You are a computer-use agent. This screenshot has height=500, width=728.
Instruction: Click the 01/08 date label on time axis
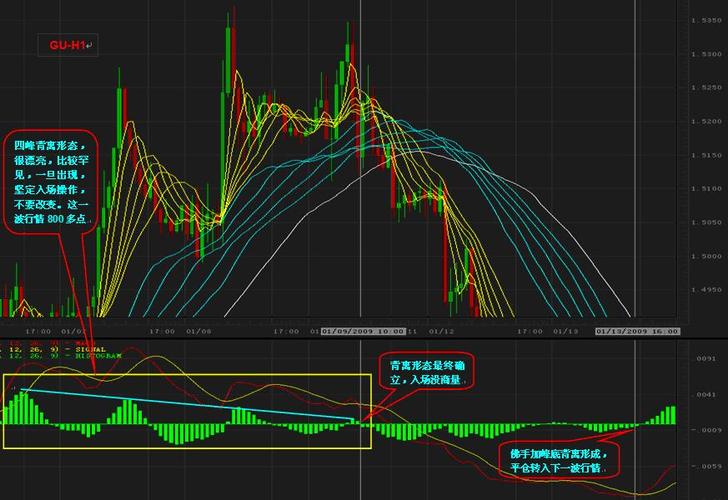click(198, 330)
